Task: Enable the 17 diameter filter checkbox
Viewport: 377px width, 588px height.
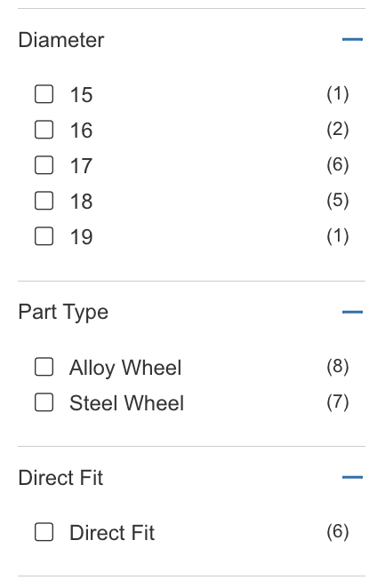Action: point(44,165)
